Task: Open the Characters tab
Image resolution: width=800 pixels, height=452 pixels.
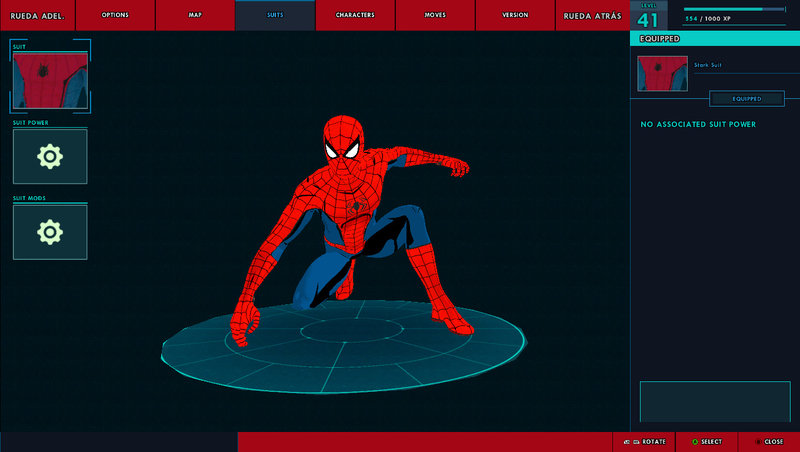Action: tap(355, 15)
